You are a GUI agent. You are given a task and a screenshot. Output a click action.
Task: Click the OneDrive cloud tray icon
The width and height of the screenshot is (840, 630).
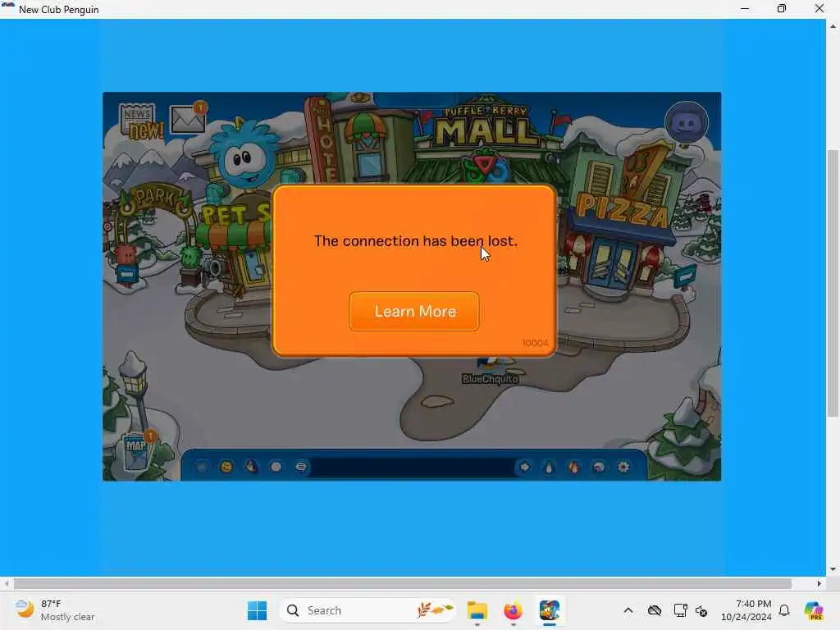[654, 610]
